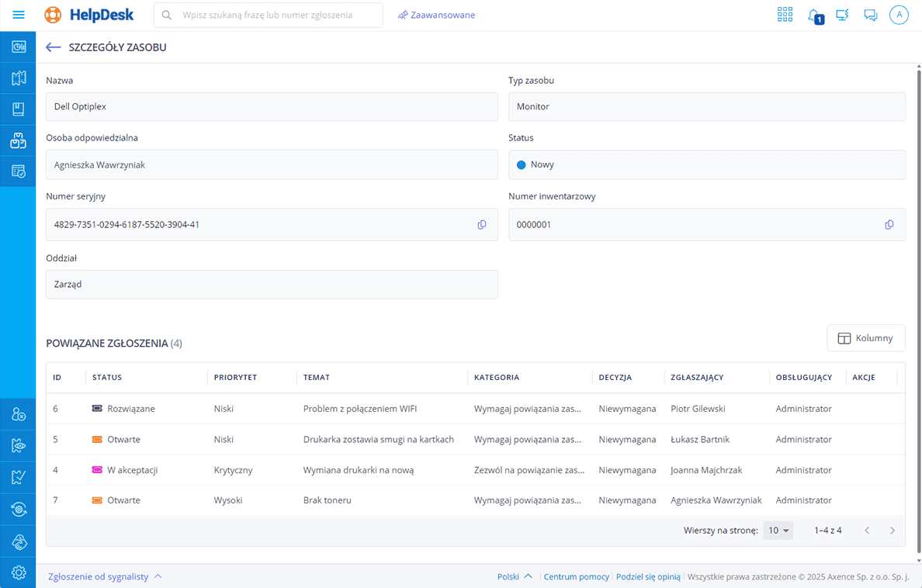Open settings gear icon in sidebar
This screenshot has height=588, width=922.
(19, 572)
